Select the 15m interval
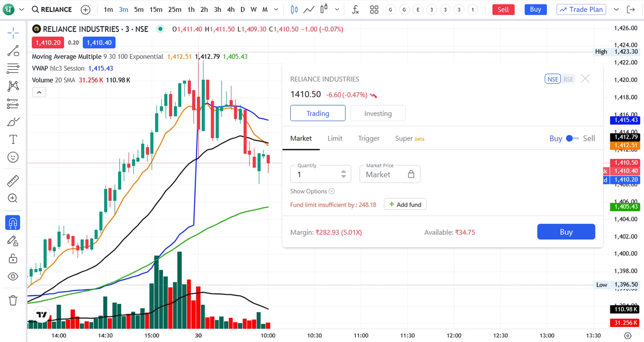This screenshot has width=644, height=342. pyautogui.click(x=156, y=9)
